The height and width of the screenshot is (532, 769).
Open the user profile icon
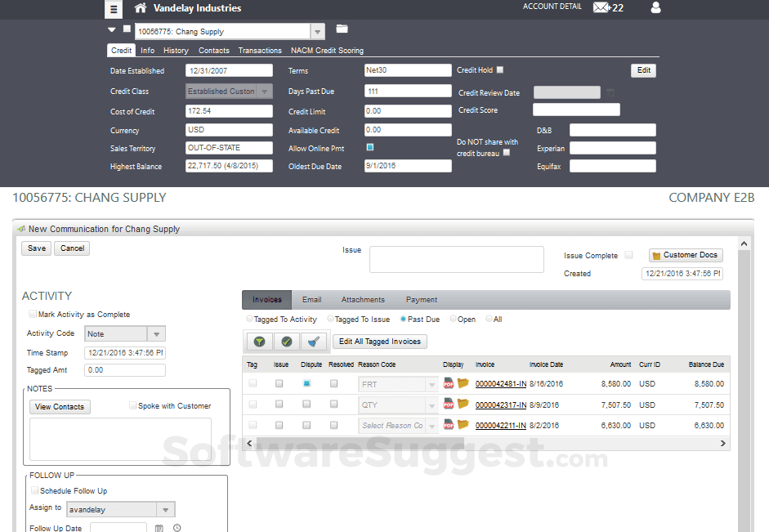point(655,8)
